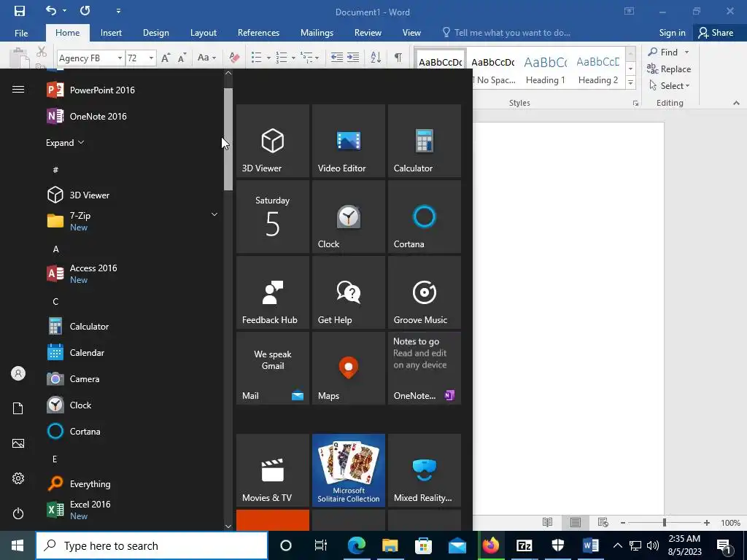The width and height of the screenshot is (747, 560).
Task: Click Tell me what you want to do box
Action: click(506, 33)
